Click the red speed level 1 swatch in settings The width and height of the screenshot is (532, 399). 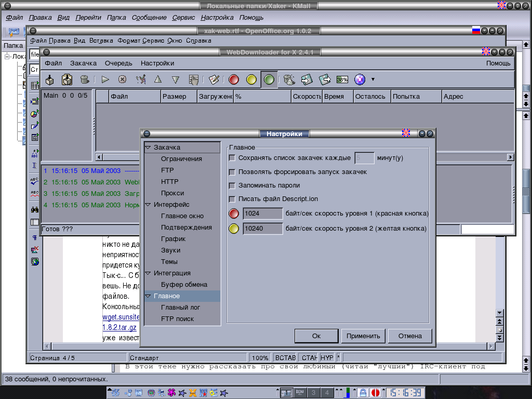(x=234, y=214)
